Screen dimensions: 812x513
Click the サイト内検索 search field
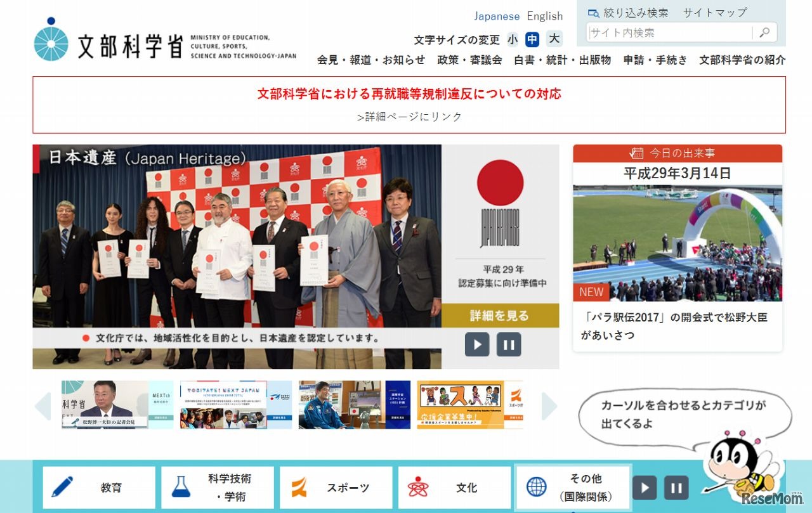pos(671,32)
